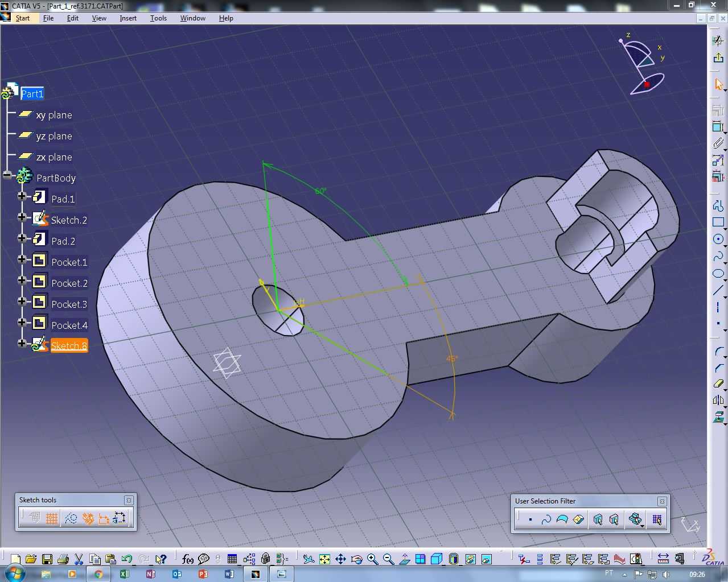728x582 pixels.
Task: Toggle the Point Filter in User Selection Filter
Action: tap(530, 519)
